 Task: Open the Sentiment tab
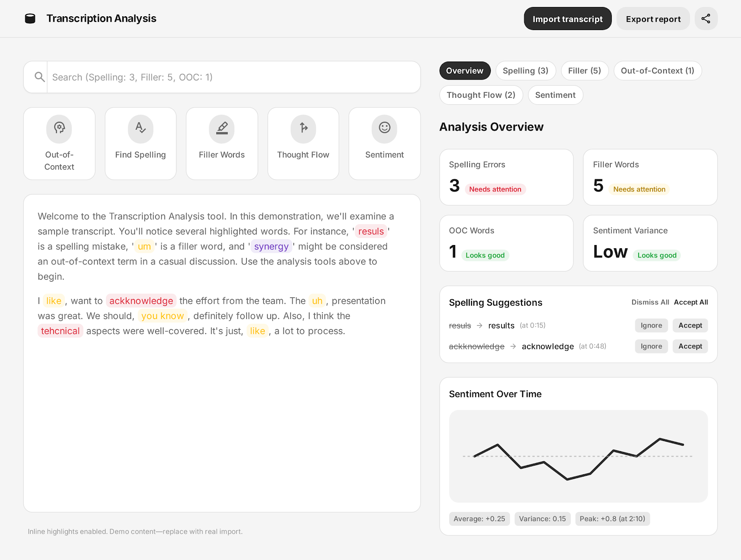[x=555, y=95]
